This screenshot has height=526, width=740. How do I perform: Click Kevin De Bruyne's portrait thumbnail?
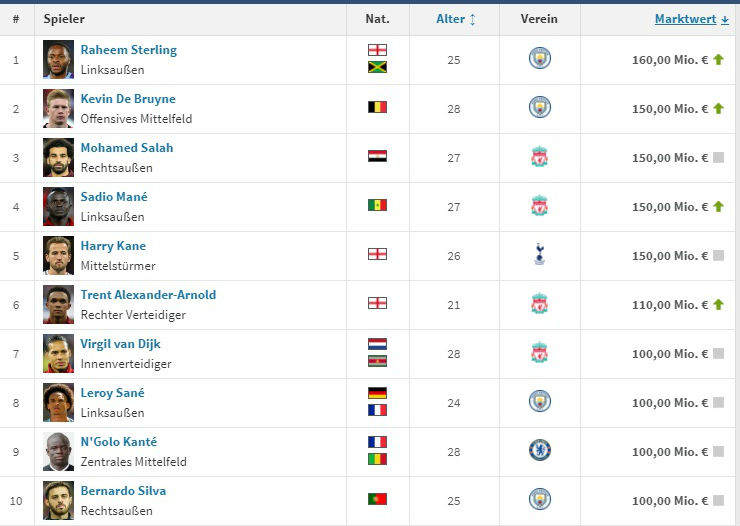[x=58, y=108]
